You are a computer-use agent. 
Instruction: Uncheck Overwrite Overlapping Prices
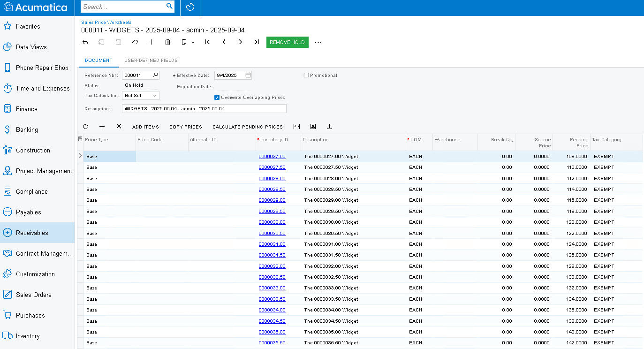(217, 98)
